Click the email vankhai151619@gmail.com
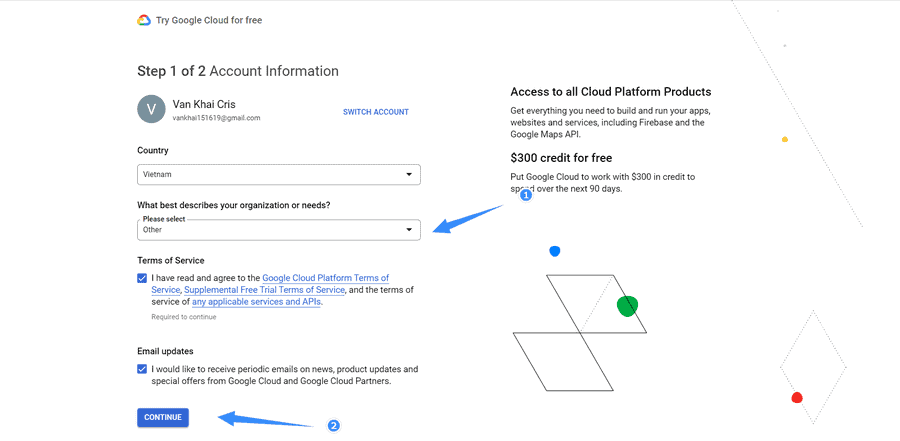 click(x=216, y=118)
